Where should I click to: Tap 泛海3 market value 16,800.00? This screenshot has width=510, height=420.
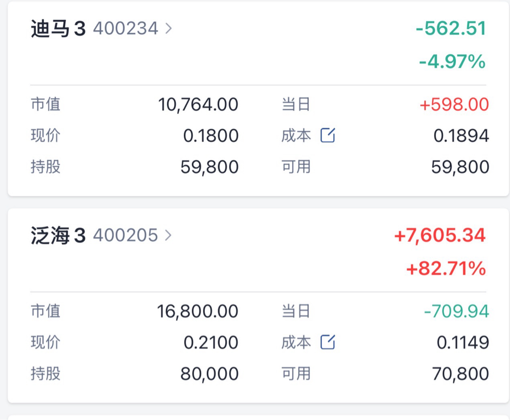pos(198,312)
